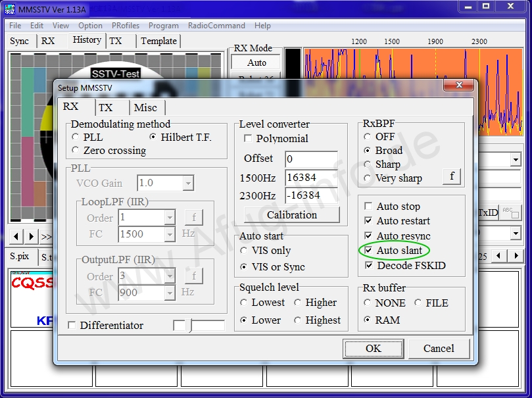Open the RadioCommand menu

pyautogui.click(x=216, y=26)
